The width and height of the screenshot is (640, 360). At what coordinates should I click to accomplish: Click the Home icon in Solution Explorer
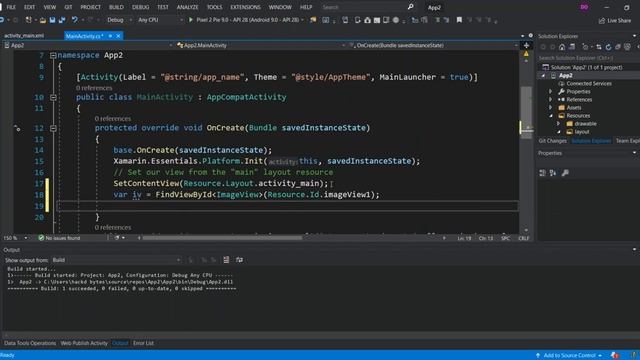pyautogui.click(x=562, y=47)
